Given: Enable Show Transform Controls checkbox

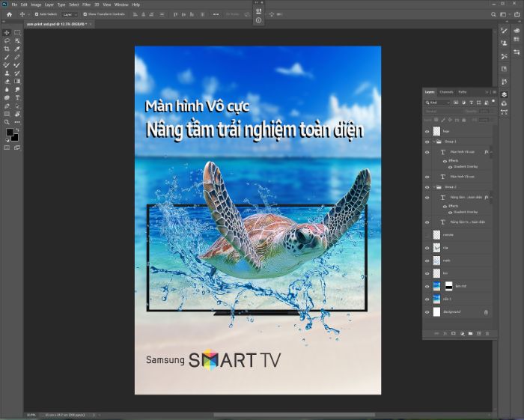Looking at the screenshot, I should pos(85,14).
